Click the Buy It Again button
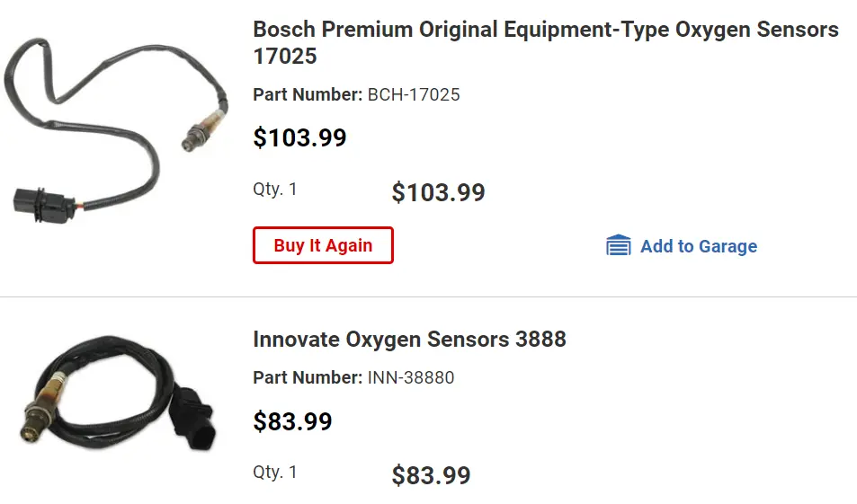Viewport: 857px width, 504px height. coord(323,245)
